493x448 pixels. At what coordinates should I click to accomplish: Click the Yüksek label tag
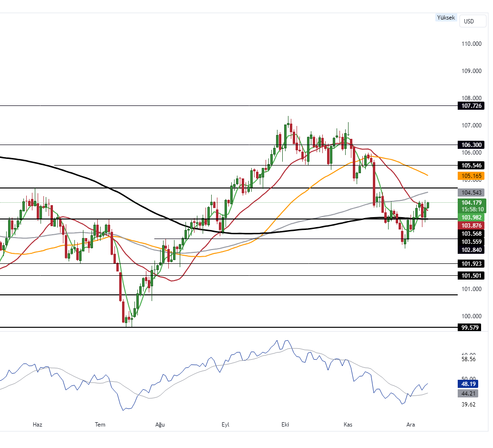[x=446, y=18]
